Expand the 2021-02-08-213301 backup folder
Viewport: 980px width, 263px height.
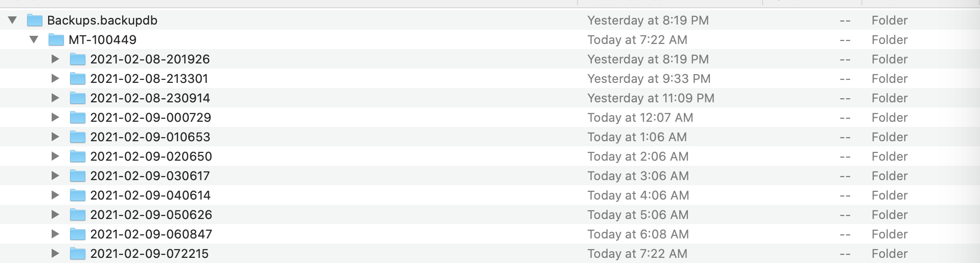point(55,79)
